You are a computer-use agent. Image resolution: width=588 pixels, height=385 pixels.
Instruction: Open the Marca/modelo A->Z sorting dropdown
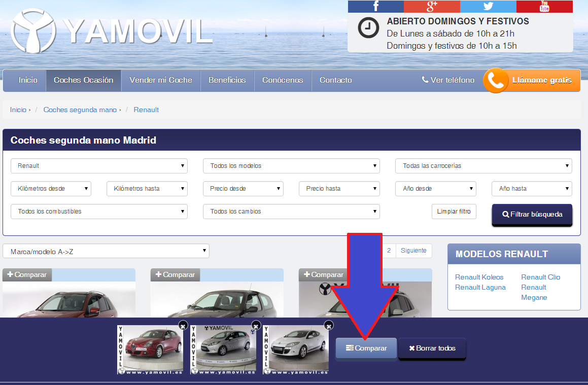point(107,251)
